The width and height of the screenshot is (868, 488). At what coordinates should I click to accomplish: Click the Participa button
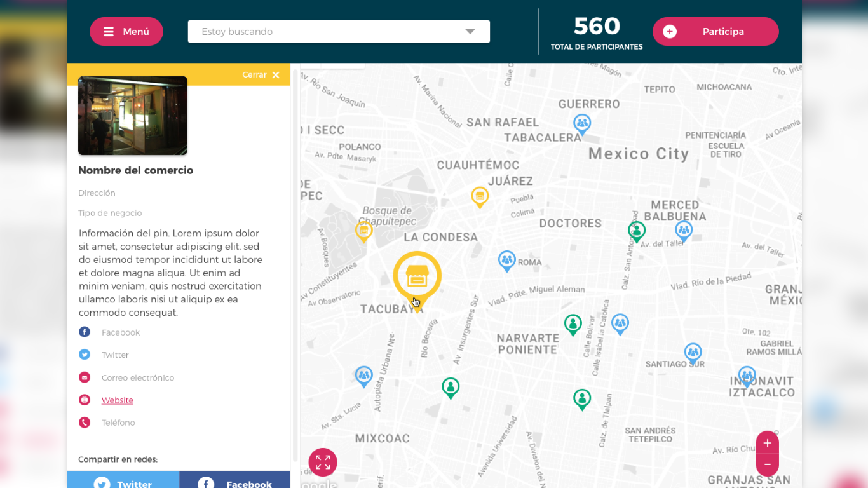pyautogui.click(x=715, y=32)
